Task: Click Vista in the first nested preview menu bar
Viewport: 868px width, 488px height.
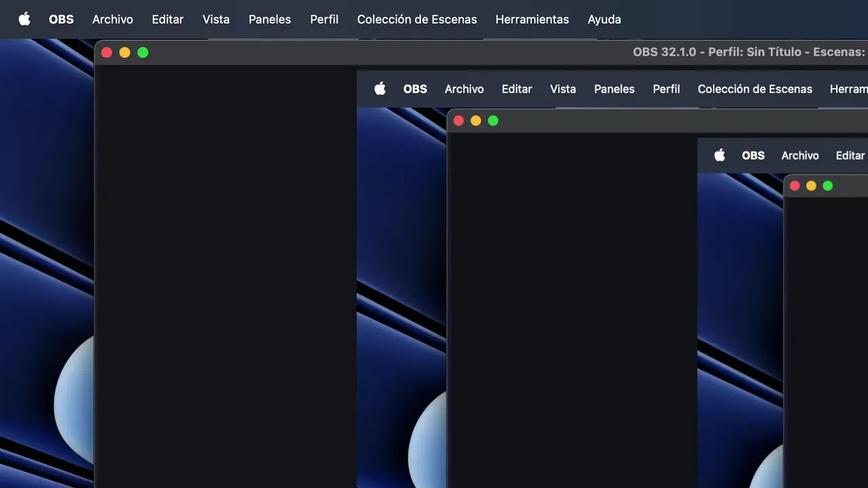Action: point(563,89)
